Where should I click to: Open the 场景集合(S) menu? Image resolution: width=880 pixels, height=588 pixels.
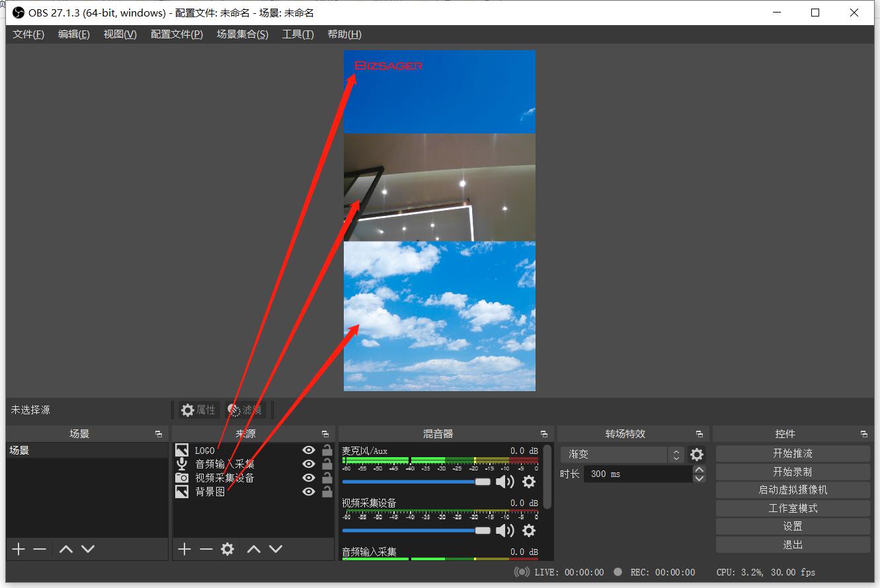243,34
